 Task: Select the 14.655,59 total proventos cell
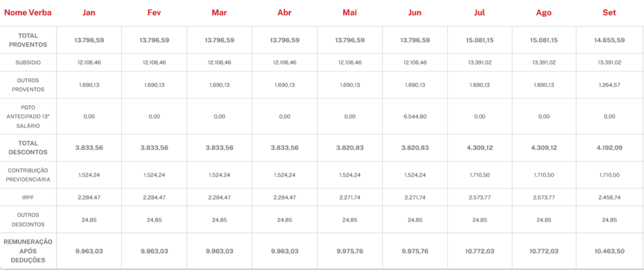coord(609,40)
